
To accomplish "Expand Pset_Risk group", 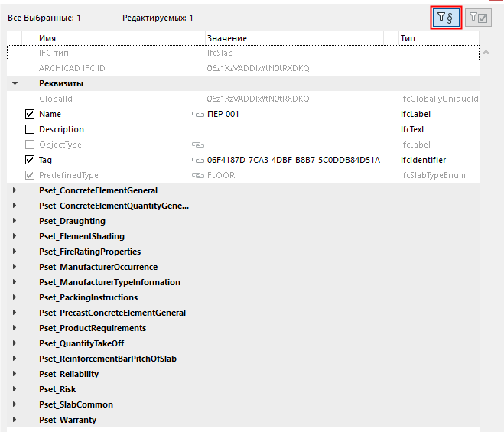I will click(15, 389).
